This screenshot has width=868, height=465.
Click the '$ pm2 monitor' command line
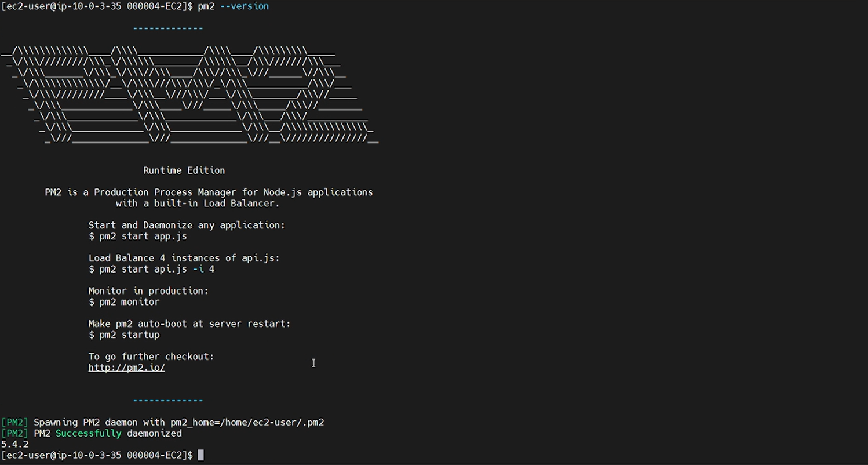click(124, 302)
